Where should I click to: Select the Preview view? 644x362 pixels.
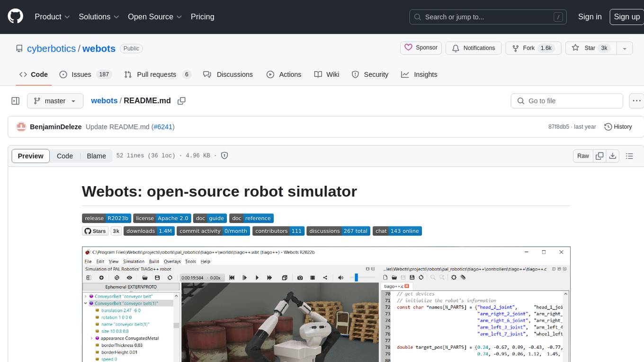[31, 156]
